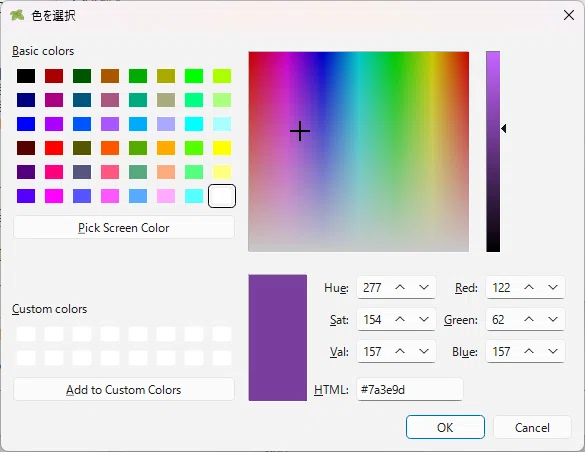Image resolution: width=585 pixels, height=452 pixels.
Task: Select the magenta basic color swatch
Action: [54, 196]
